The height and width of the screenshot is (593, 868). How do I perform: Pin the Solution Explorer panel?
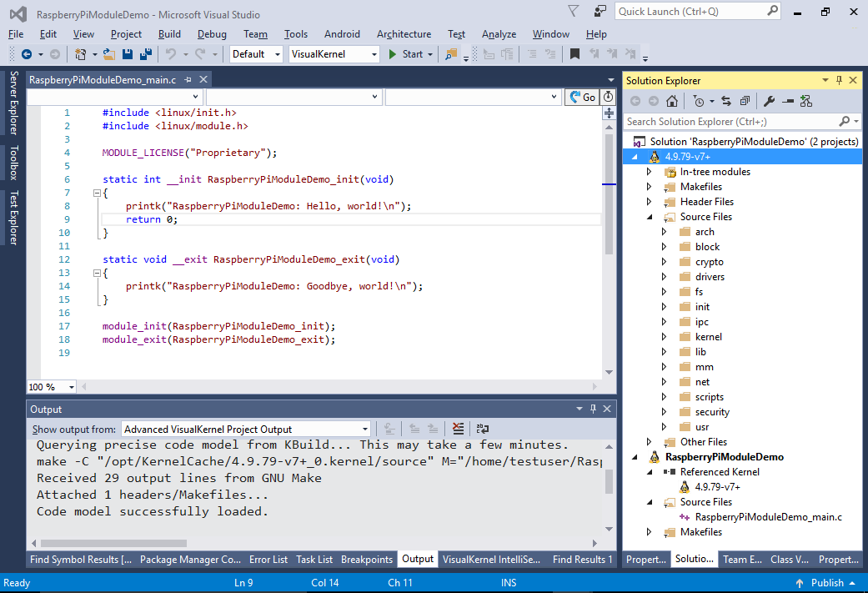(839, 80)
